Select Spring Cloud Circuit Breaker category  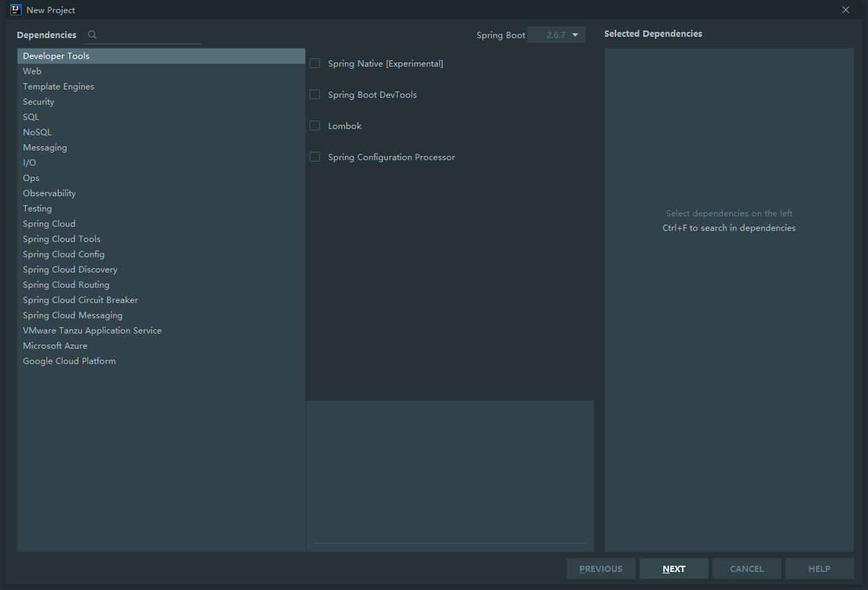(x=161, y=300)
